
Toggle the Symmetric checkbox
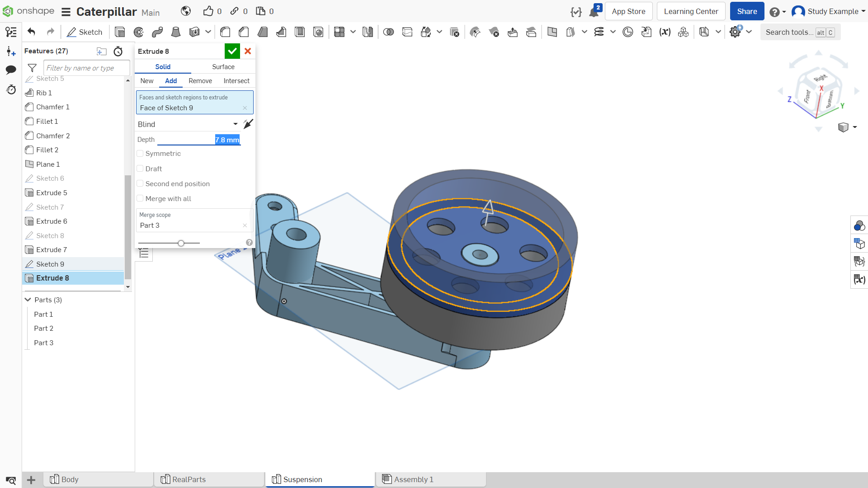(140, 154)
